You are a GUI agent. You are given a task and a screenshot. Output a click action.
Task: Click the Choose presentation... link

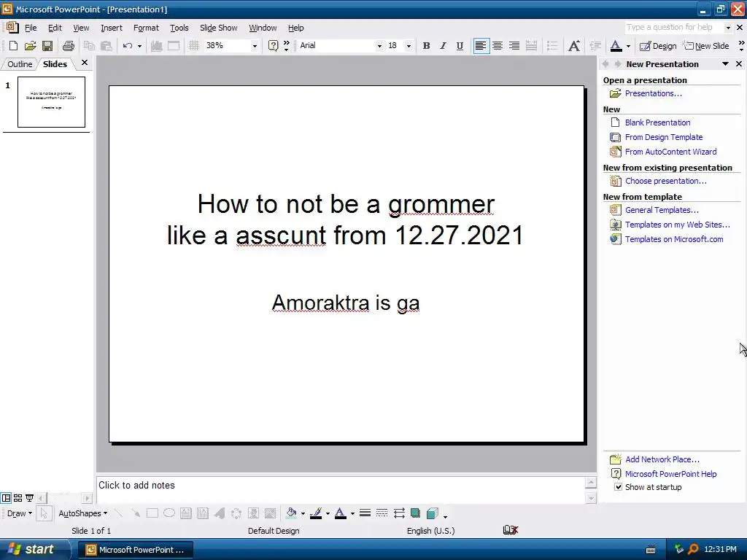665,181
